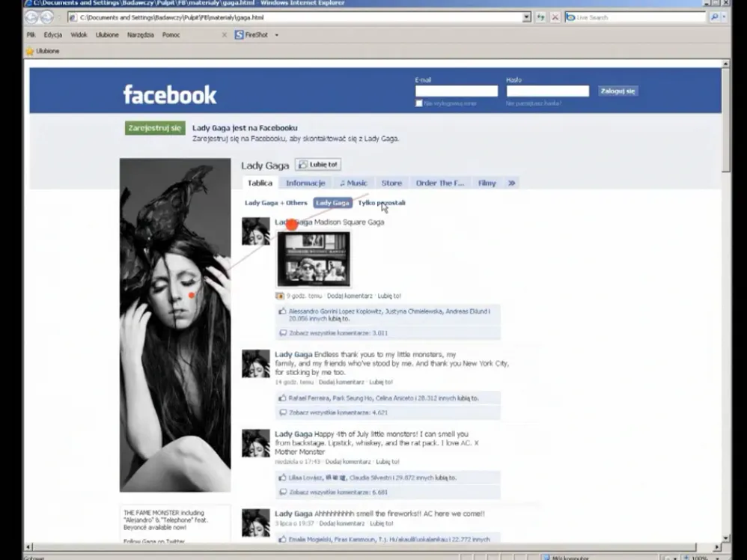The height and width of the screenshot is (560, 747).
Task: Click the Ulubione favorites star icon
Action: tap(30, 51)
